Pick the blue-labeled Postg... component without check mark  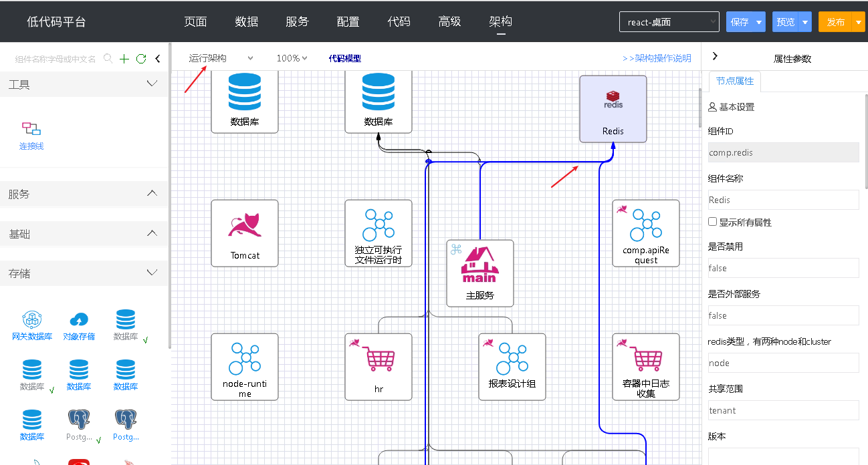pyautogui.click(x=126, y=426)
